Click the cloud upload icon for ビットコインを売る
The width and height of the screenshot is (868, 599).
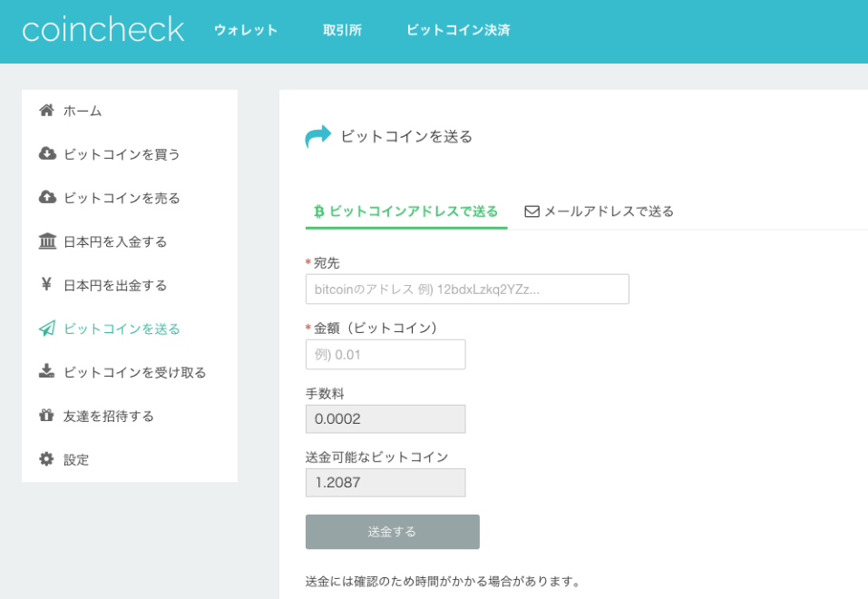pyautogui.click(x=47, y=197)
